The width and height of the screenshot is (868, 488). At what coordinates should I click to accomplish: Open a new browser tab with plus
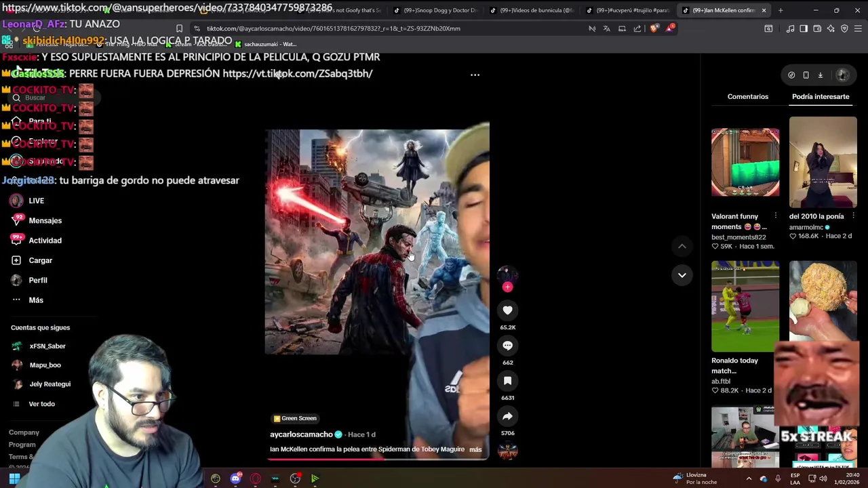pos(781,10)
